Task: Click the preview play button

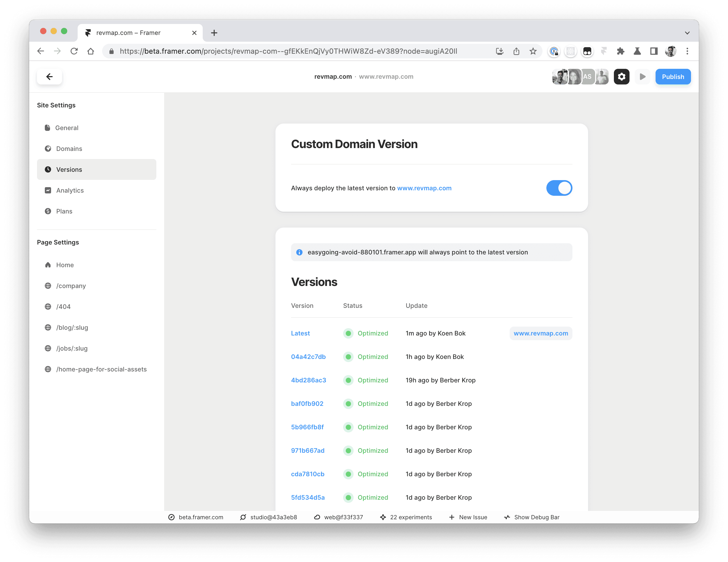Action: click(642, 77)
